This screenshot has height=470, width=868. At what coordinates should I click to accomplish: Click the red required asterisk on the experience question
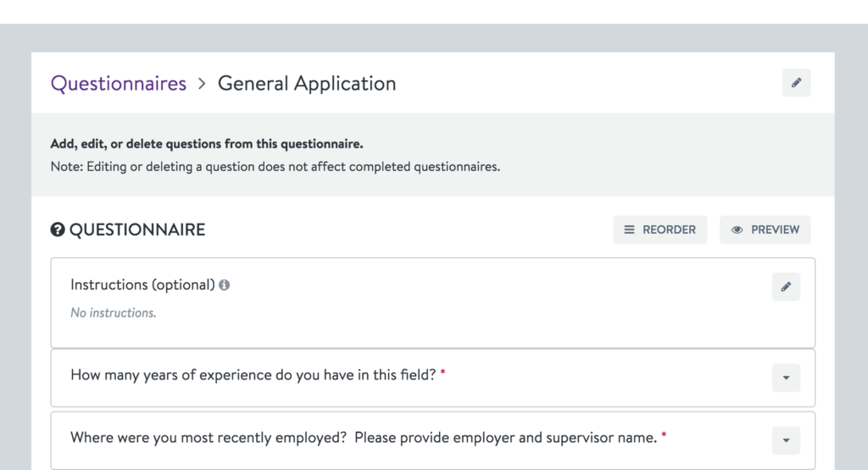tap(442, 373)
